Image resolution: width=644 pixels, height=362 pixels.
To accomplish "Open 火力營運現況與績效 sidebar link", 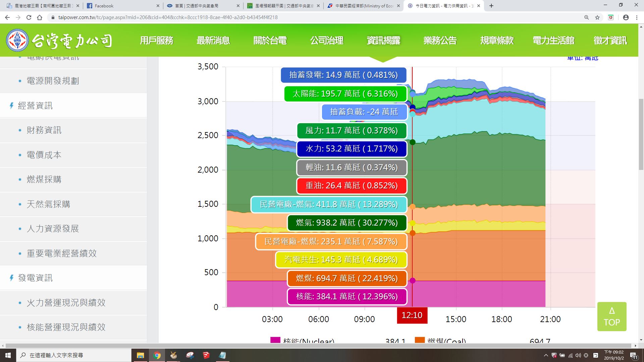I will pyautogui.click(x=73, y=303).
